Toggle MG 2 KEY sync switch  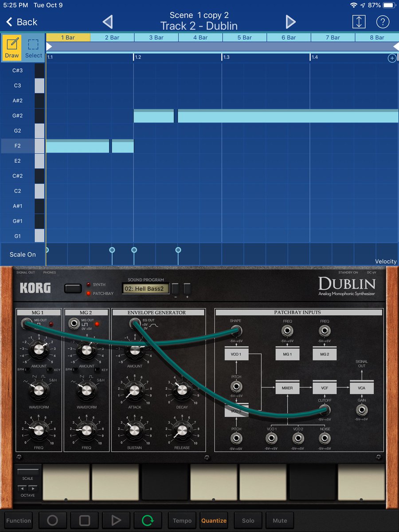click(98, 370)
